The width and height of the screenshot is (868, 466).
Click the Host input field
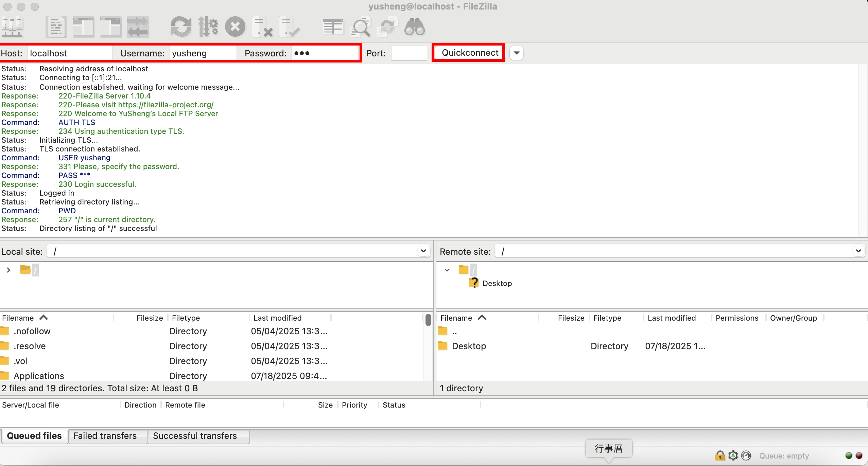point(70,53)
